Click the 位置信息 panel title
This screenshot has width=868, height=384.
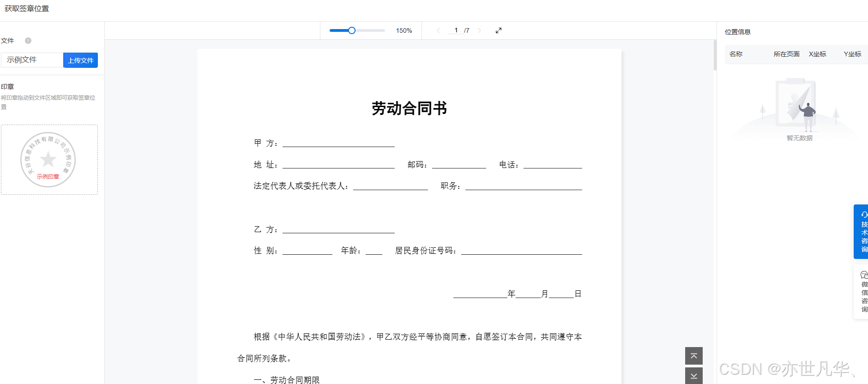[x=737, y=32]
